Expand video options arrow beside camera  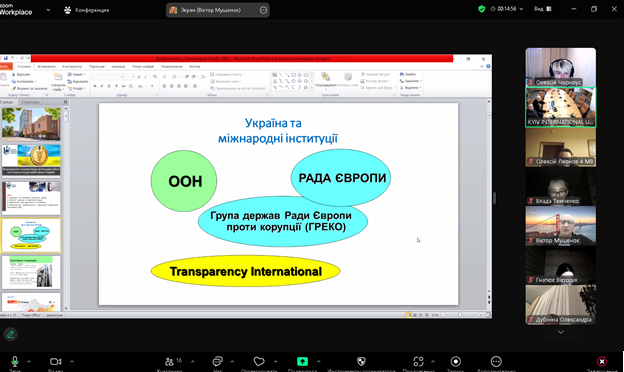[x=72, y=362]
